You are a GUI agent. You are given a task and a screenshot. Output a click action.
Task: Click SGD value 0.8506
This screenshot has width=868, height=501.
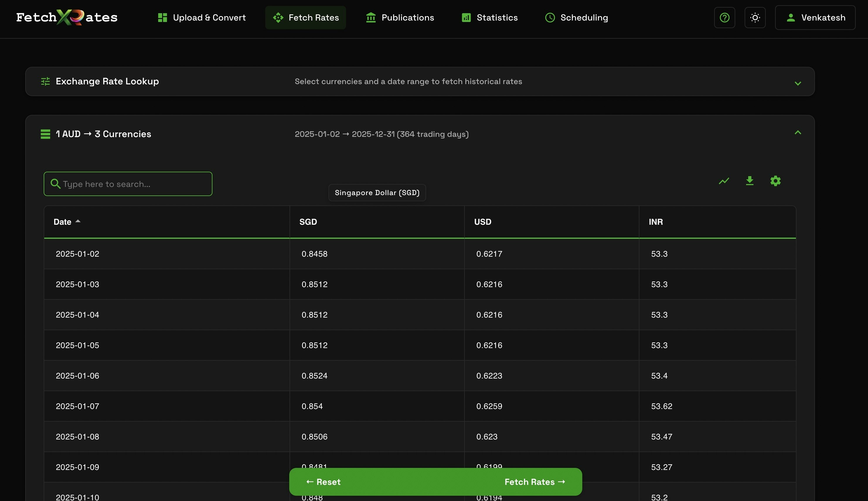pos(314,437)
